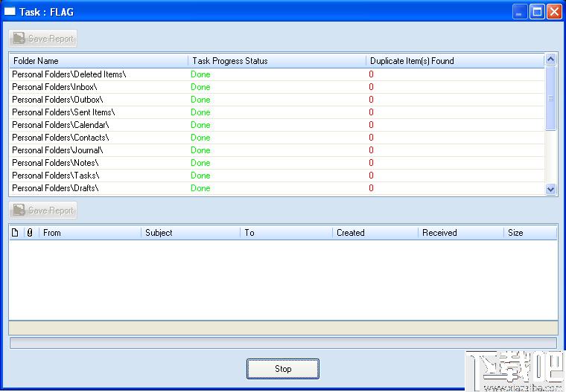Image resolution: width=566 pixels, height=392 pixels.
Task: Click the window system icon in title bar
Action: pyautogui.click(x=10, y=12)
